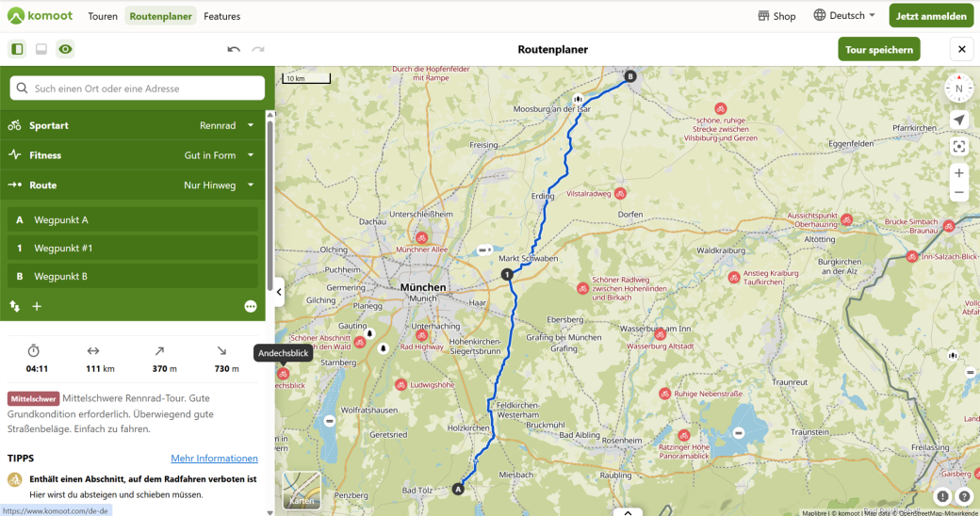The height and width of the screenshot is (516, 980).
Task: Reverse the waypoint order
Action: click(x=15, y=306)
